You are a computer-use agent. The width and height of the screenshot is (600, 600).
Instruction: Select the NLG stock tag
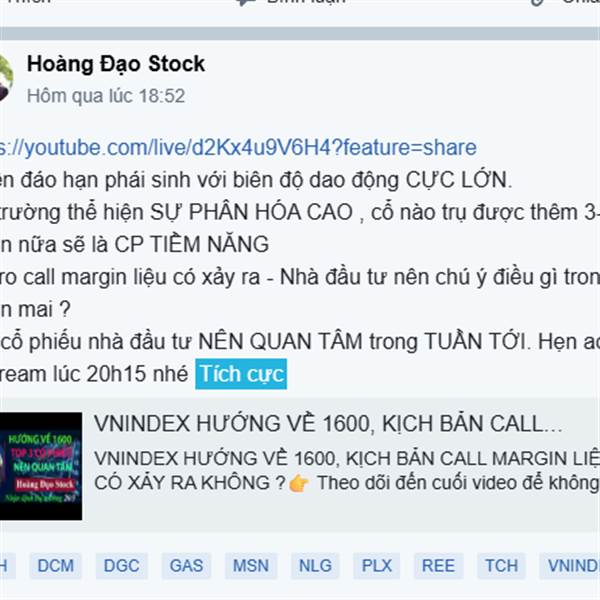[315, 566]
